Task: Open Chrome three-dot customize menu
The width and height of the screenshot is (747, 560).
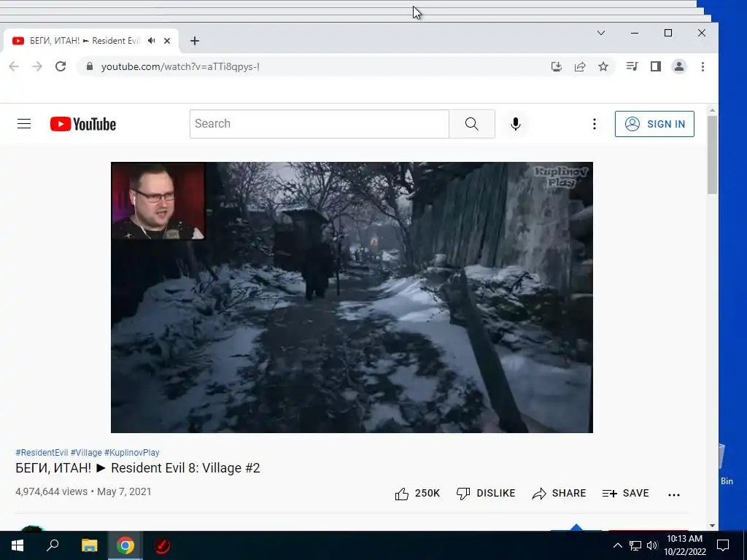Action: pyautogui.click(x=703, y=66)
